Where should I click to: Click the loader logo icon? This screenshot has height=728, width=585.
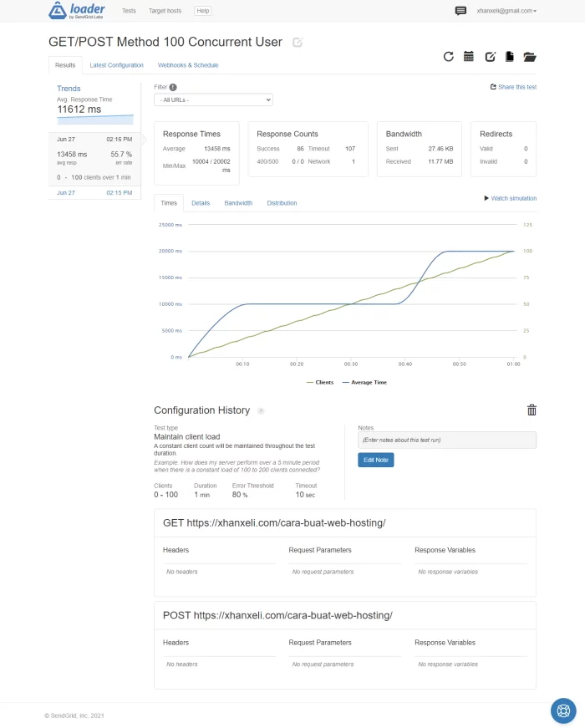point(58,10)
